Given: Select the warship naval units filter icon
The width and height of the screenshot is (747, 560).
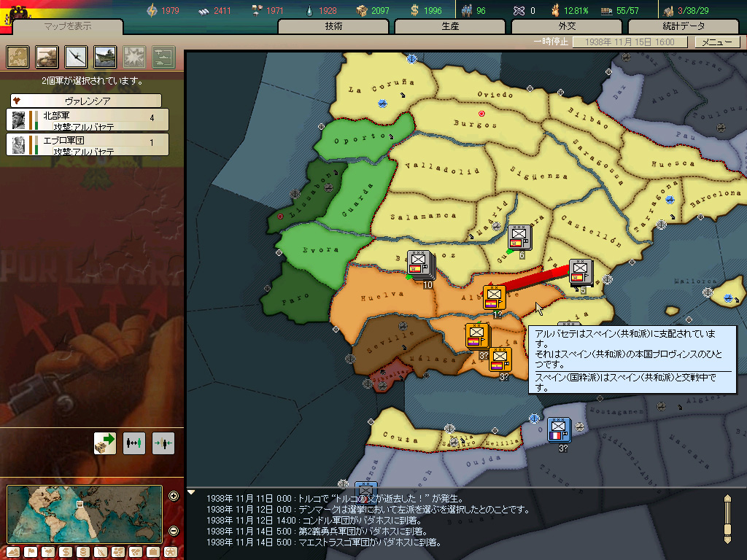Looking at the screenshot, I should point(105,57).
